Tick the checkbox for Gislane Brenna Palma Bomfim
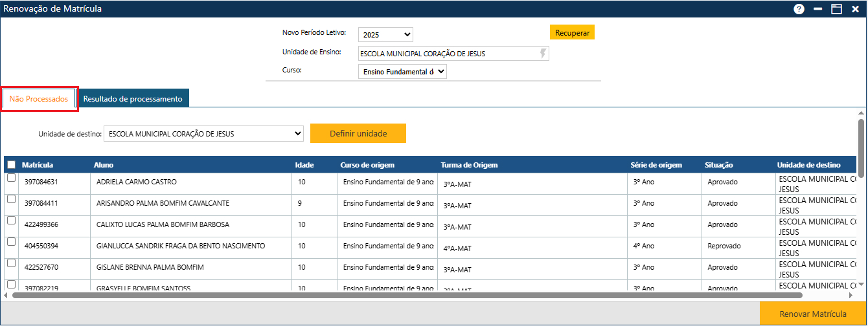868x326 pixels. [x=11, y=263]
